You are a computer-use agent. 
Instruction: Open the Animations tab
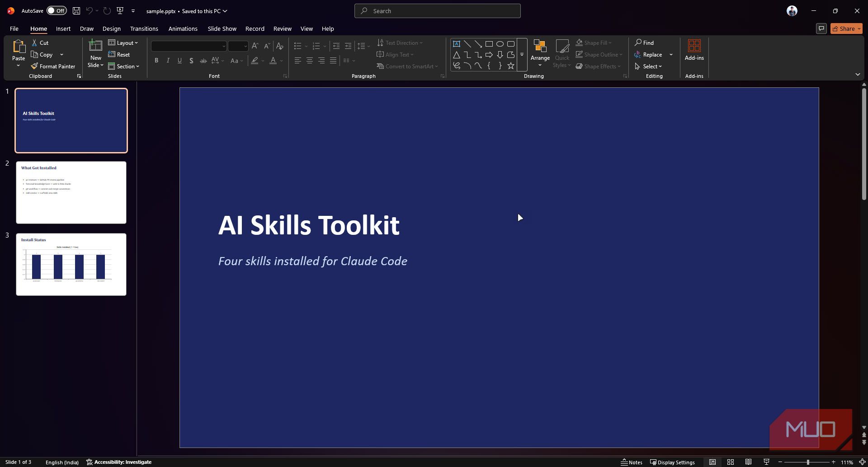point(183,29)
